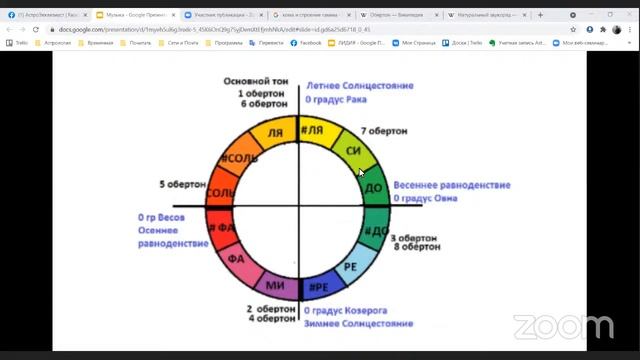Open the Trello bookmark

(17, 42)
